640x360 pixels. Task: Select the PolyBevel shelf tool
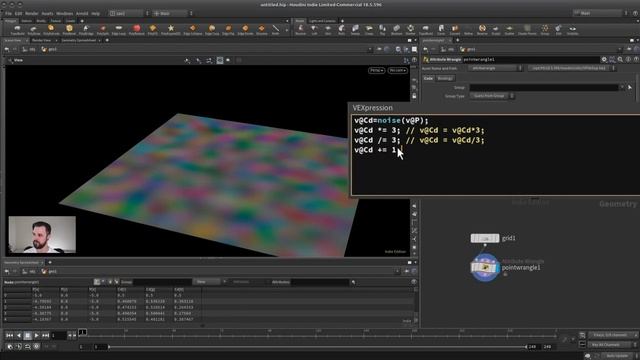pyautogui.click(x=69, y=30)
